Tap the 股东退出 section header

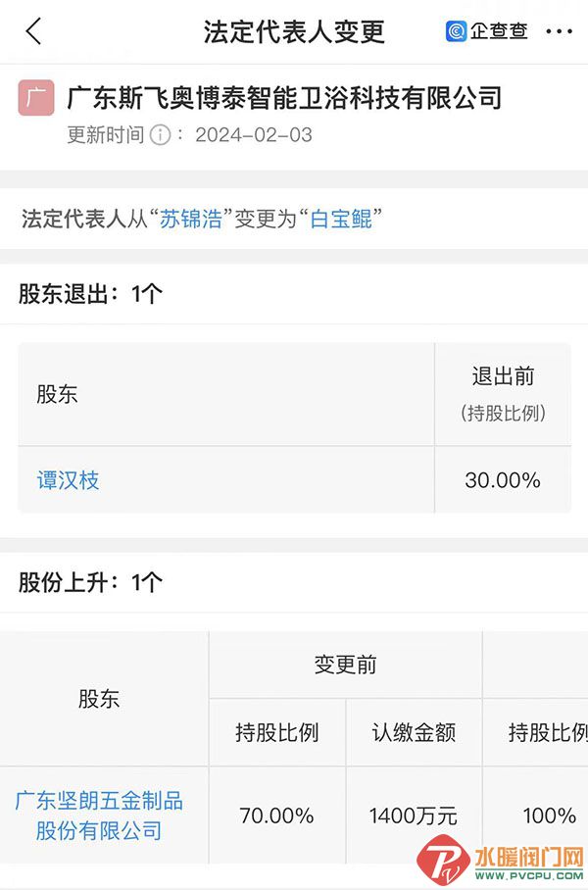pyautogui.click(x=91, y=294)
